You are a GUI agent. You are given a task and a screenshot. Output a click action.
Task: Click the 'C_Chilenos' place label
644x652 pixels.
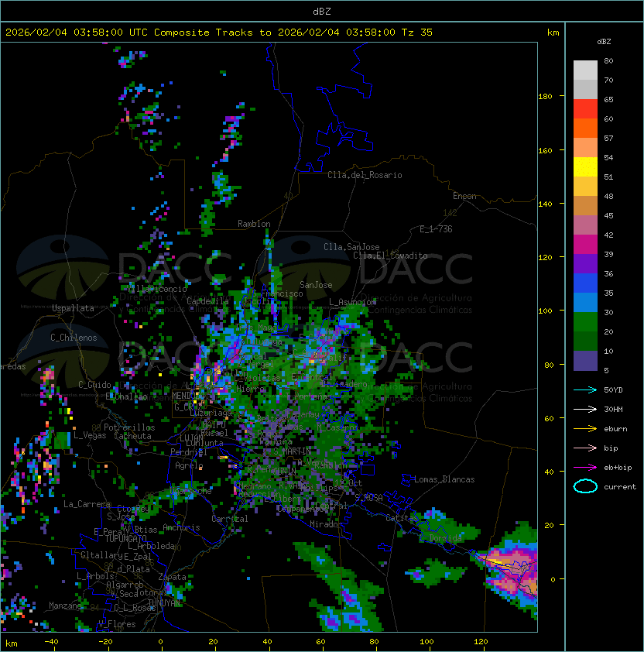[x=74, y=338]
